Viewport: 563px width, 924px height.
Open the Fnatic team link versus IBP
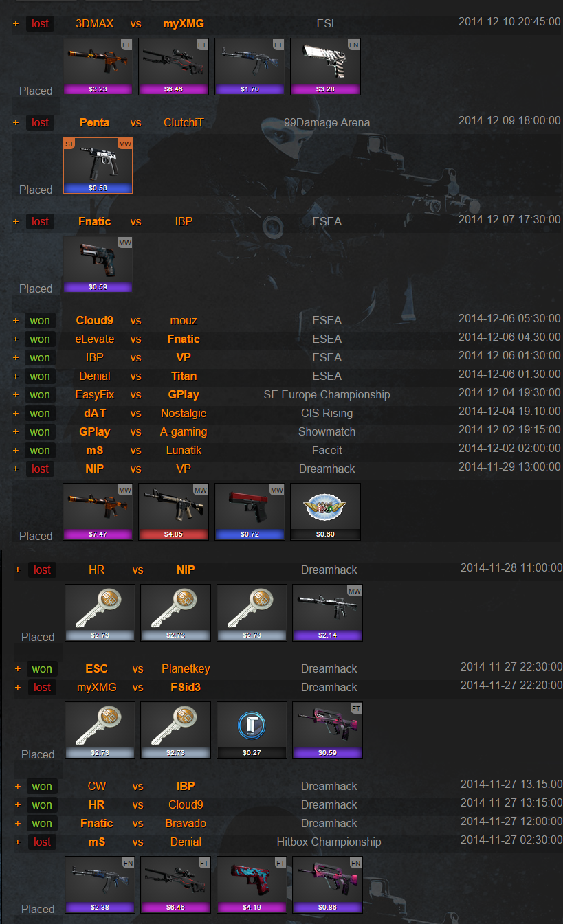pos(96,222)
